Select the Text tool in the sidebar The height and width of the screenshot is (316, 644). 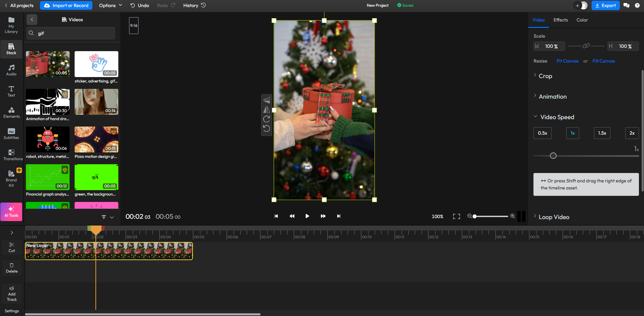pos(11,92)
